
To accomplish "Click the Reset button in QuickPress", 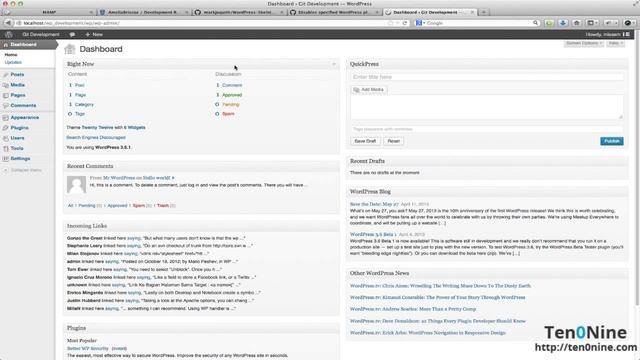I will tap(393, 141).
